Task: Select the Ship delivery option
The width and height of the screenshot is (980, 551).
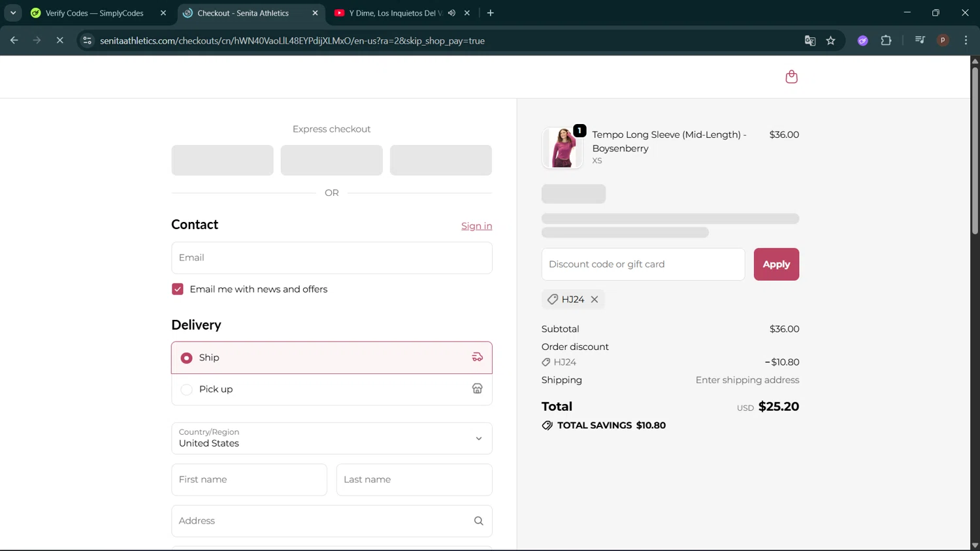Action: [x=331, y=358]
